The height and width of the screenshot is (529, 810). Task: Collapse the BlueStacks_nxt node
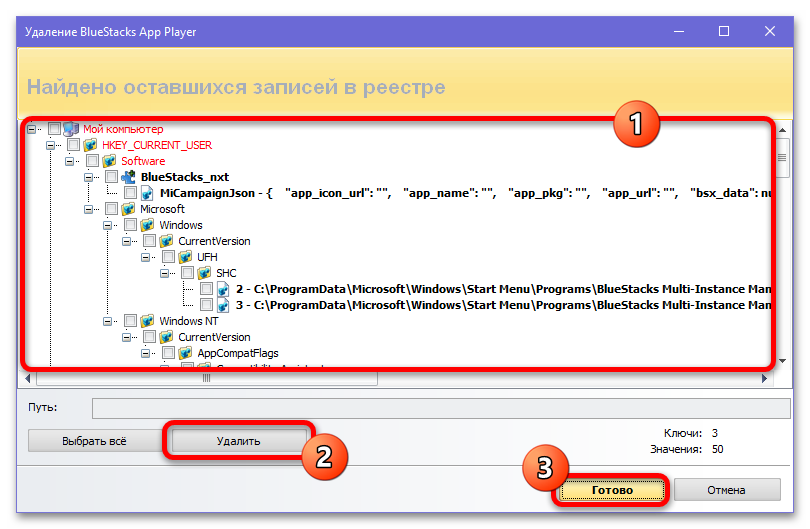89,177
